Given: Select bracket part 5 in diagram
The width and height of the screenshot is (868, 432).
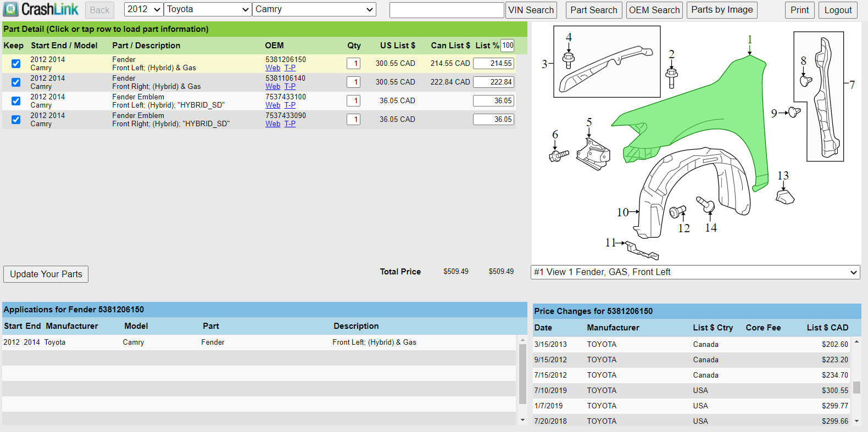Looking at the screenshot, I should click(x=593, y=154).
